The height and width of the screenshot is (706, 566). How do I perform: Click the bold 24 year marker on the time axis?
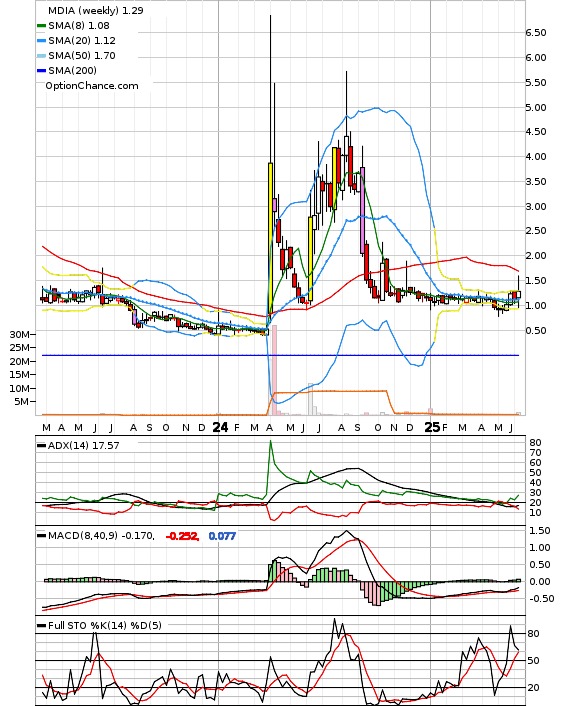(x=220, y=427)
